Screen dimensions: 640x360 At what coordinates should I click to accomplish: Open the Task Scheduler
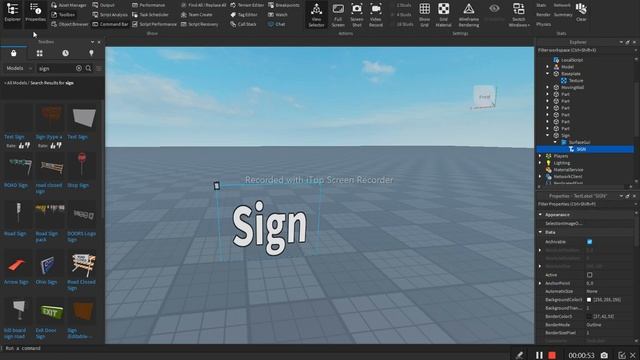coord(150,15)
